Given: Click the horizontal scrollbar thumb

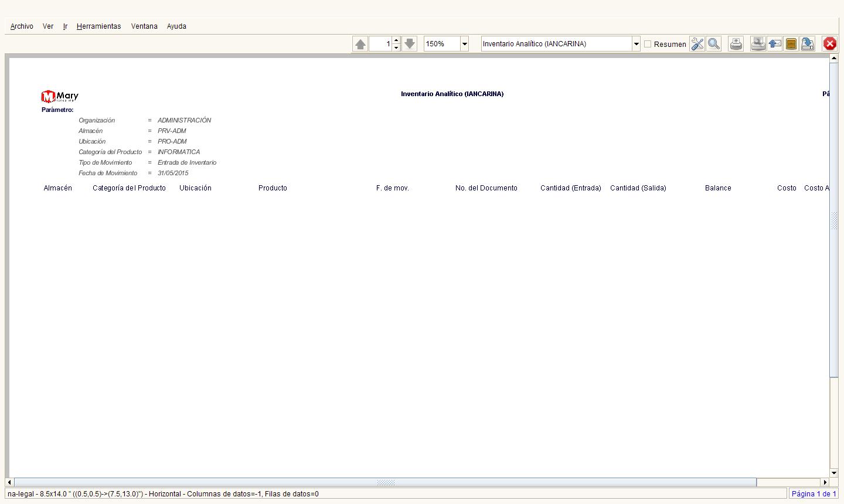Looking at the screenshot, I should (x=385, y=482).
